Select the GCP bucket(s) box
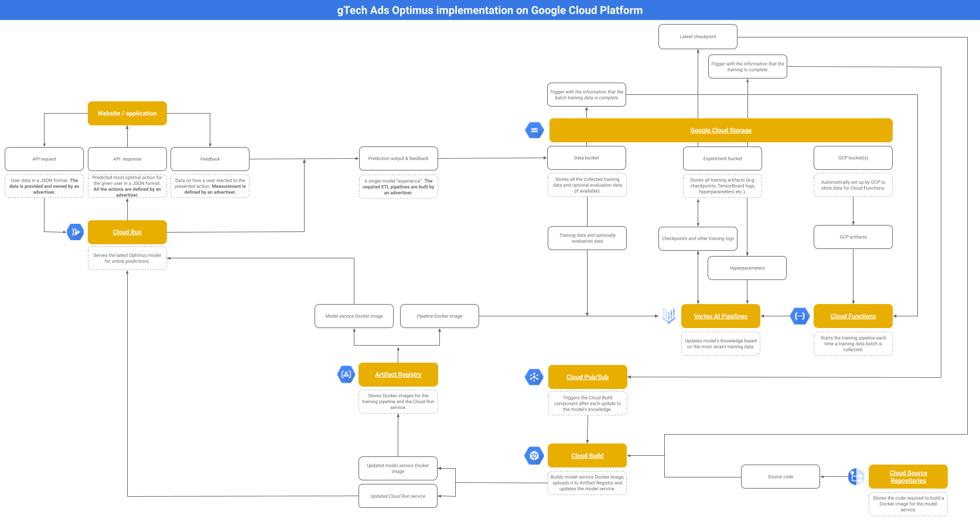The height and width of the screenshot is (529, 980). click(x=853, y=158)
